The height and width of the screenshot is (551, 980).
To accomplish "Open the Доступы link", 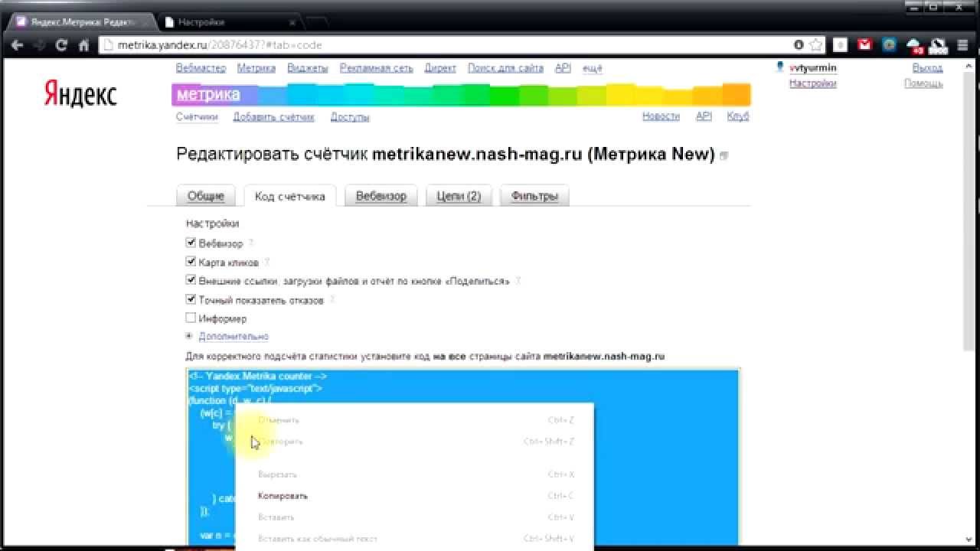I will pos(350,117).
